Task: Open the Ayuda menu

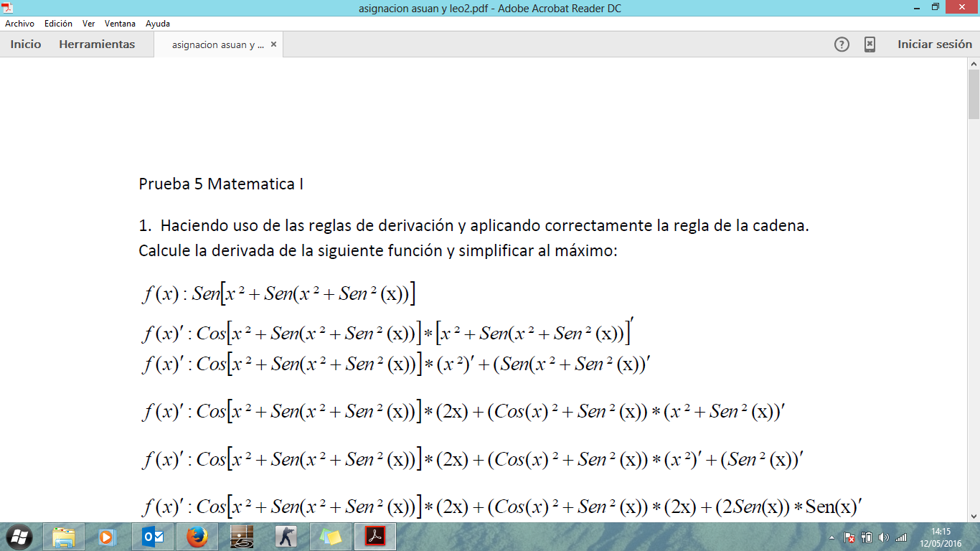Action: [158, 24]
